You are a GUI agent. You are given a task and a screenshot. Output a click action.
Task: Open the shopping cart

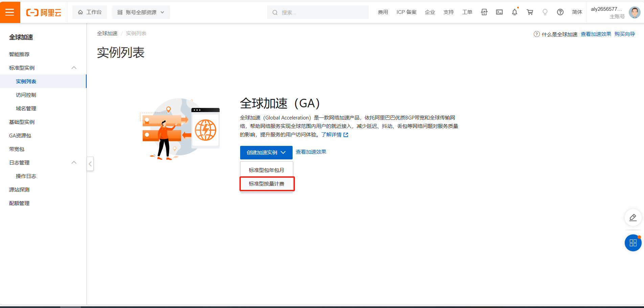coord(530,12)
